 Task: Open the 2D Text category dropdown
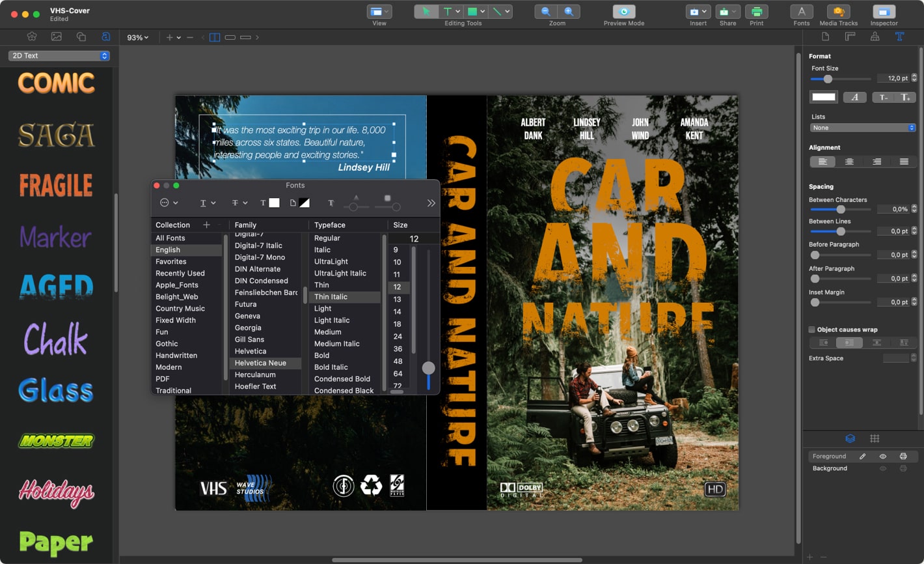coord(59,55)
